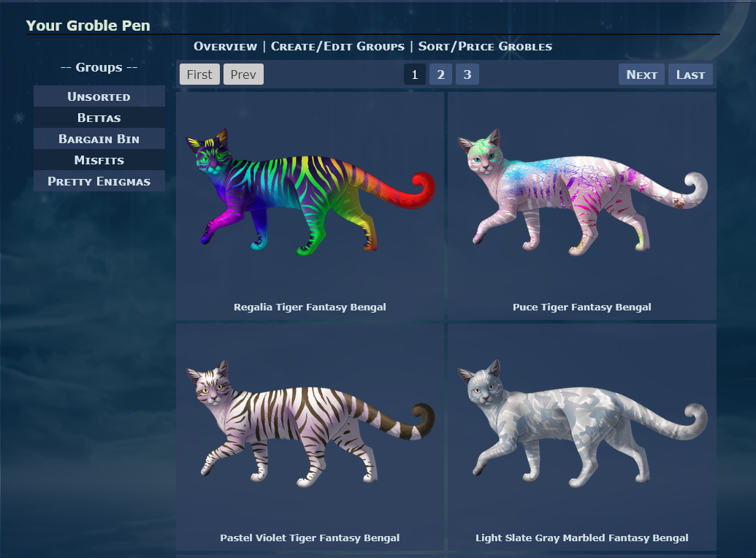Click the Regalia Tiger Fantasy Bengal name label

click(310, 307)
